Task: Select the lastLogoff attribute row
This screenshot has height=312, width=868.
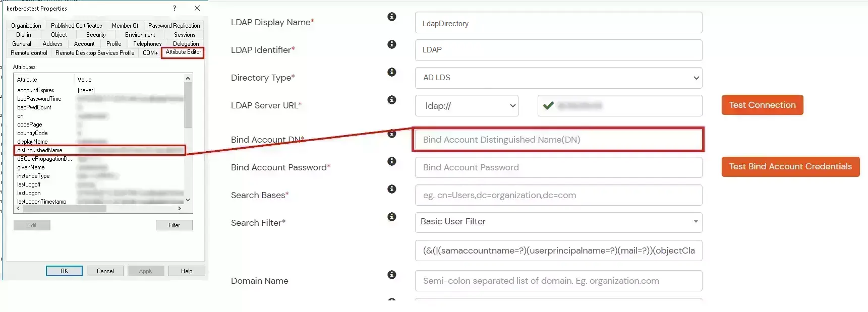Action: pos(100,184)
